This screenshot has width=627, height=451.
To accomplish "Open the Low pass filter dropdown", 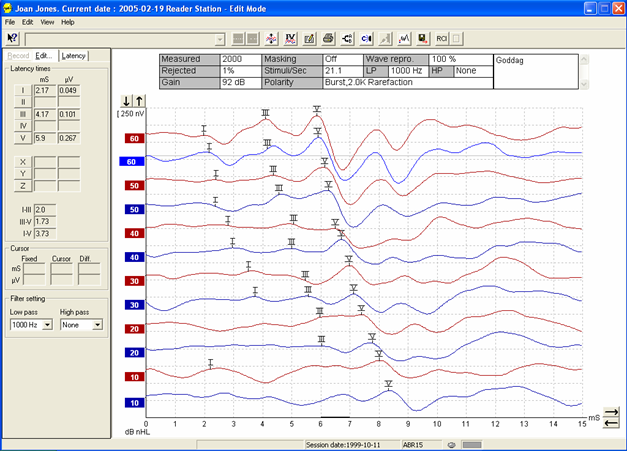I will [47, 325].
